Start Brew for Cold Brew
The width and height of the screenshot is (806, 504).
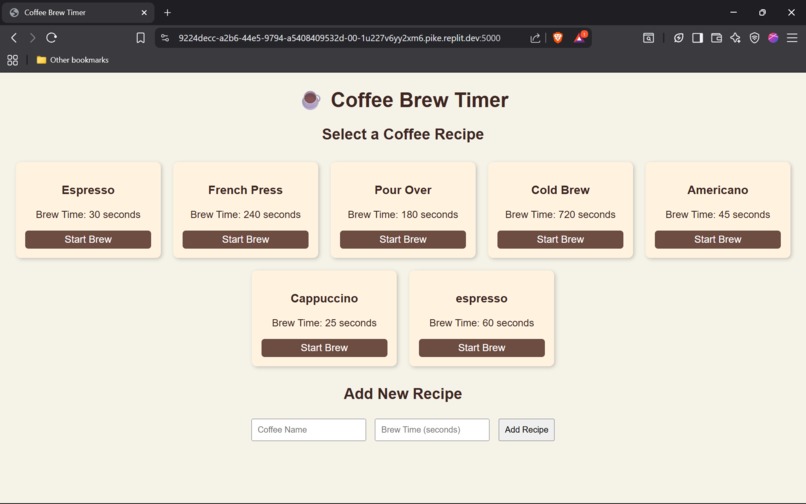560,239
